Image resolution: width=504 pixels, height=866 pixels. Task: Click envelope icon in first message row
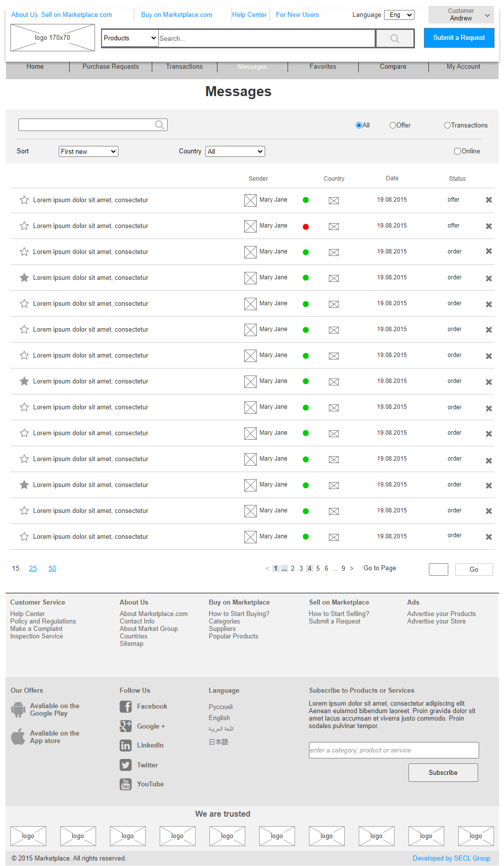tap(334, 201)
